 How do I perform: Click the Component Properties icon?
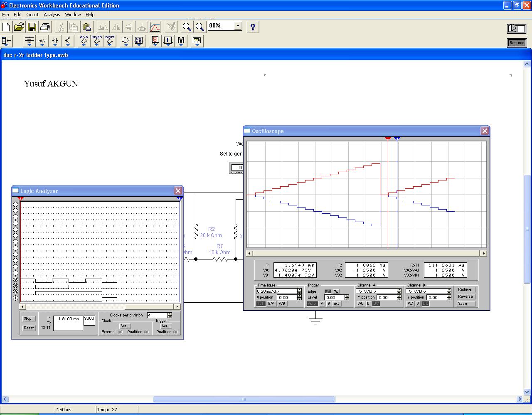pyautogui.click(x=171, y=27)
